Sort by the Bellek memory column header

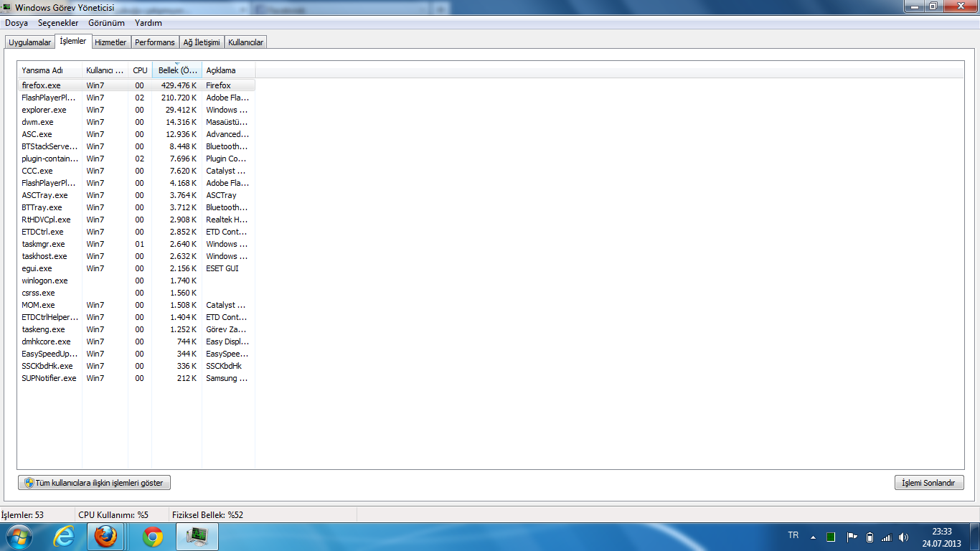pos(176,70)
